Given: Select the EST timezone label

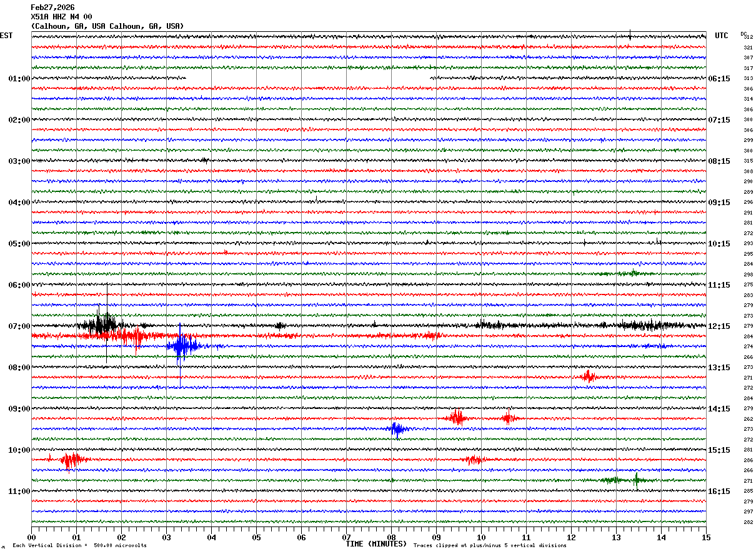Looking at the screenshot, I should (x=6, y=36).
